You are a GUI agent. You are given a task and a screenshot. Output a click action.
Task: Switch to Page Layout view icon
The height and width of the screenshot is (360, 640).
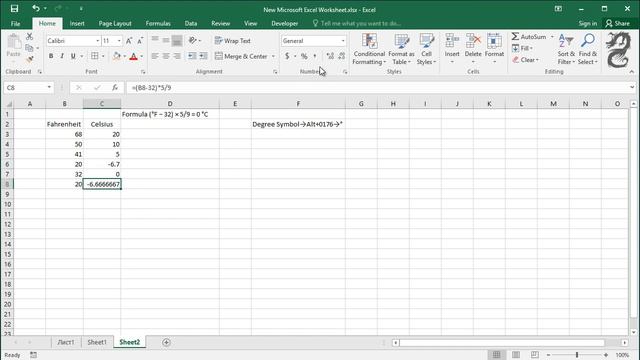(x=516, y=355)
